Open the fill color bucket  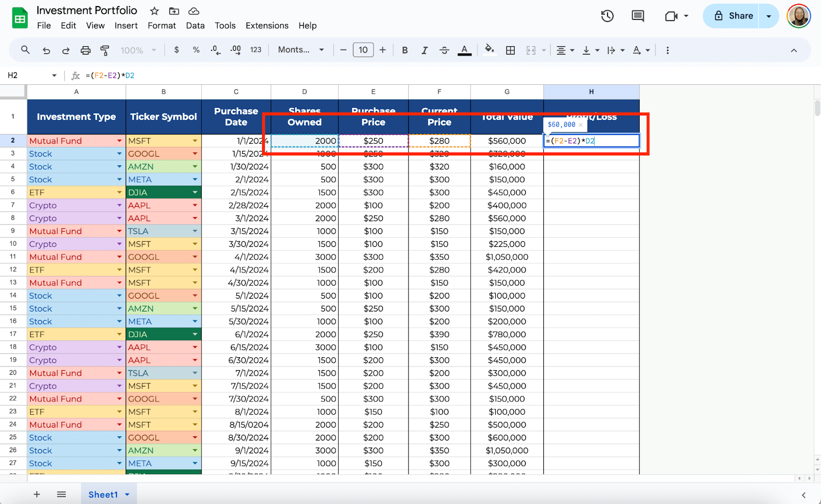point(490,50)
